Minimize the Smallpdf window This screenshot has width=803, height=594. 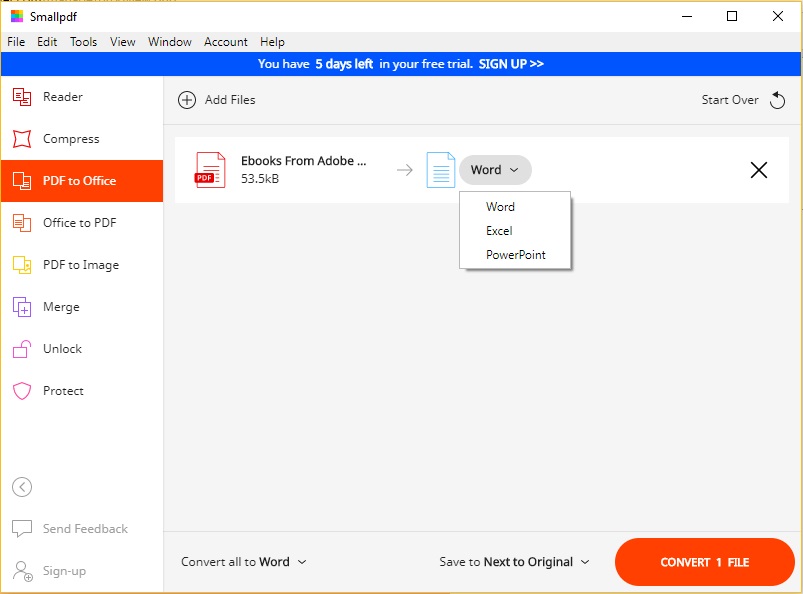pos(687,16)
